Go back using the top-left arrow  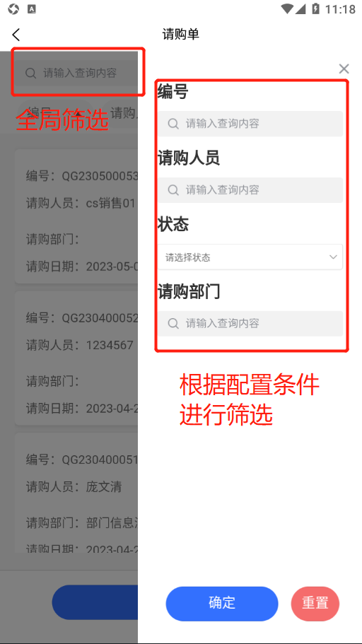point(16,35)
